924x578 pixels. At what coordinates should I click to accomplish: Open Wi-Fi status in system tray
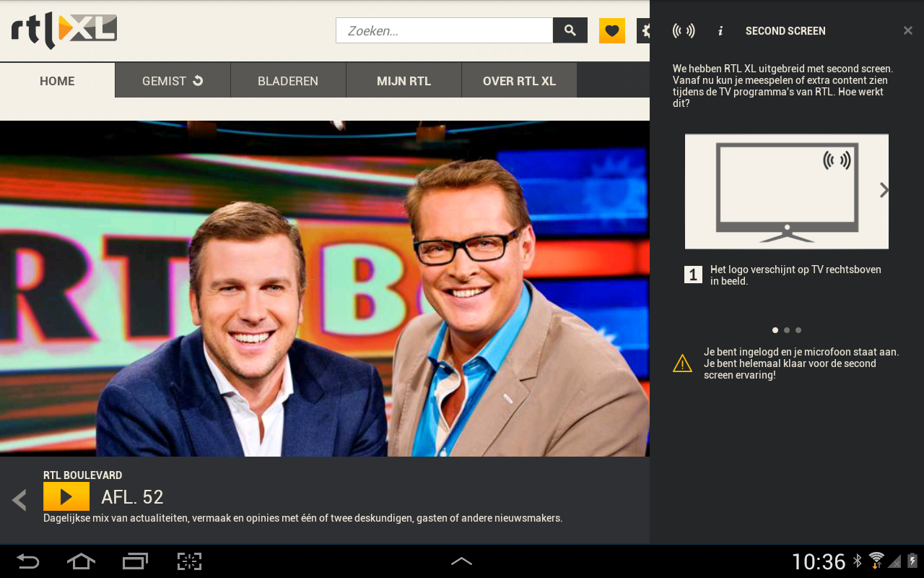pyautogui.click(x=876, y=561)
